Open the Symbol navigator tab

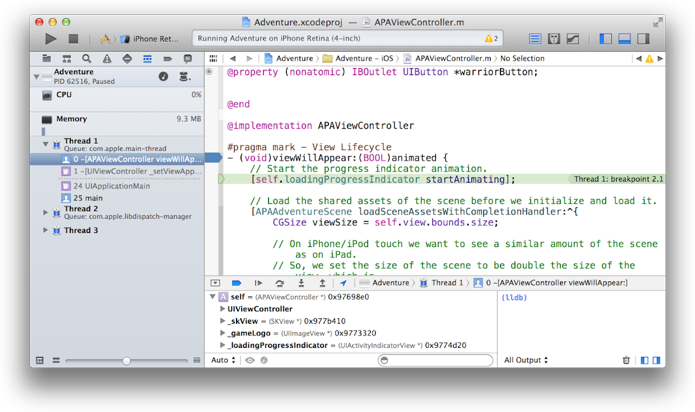click(66, 58)
